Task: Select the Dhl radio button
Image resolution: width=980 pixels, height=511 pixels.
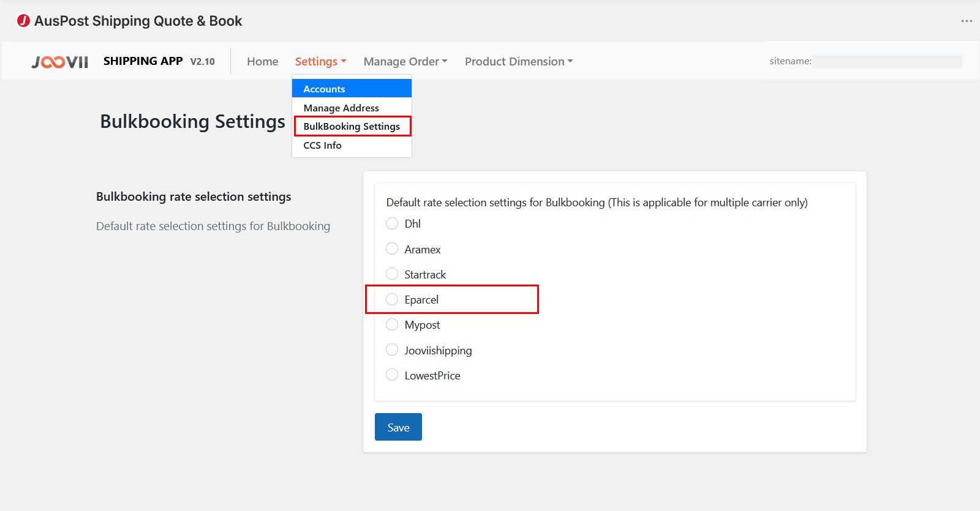Action: point(392,223)
